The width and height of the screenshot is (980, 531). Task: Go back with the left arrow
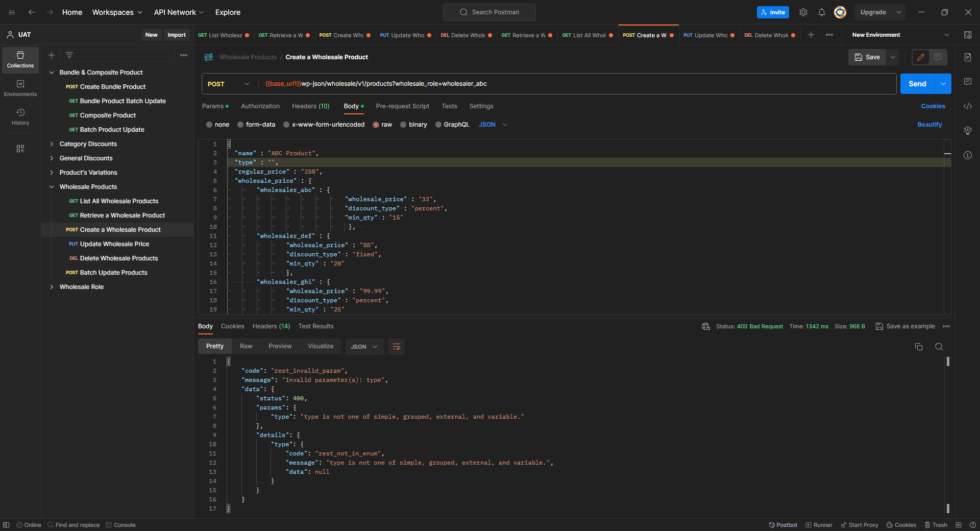point(32,12)
